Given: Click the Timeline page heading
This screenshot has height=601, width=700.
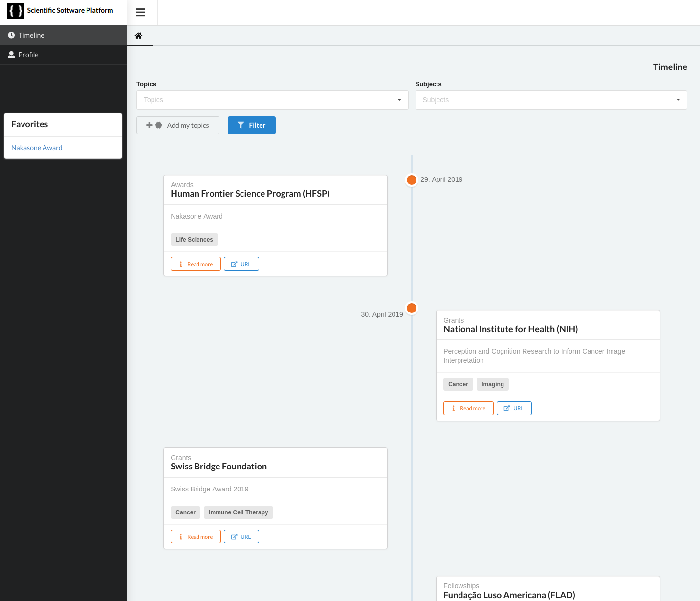Looking at the screenshot, I should 670,67.
